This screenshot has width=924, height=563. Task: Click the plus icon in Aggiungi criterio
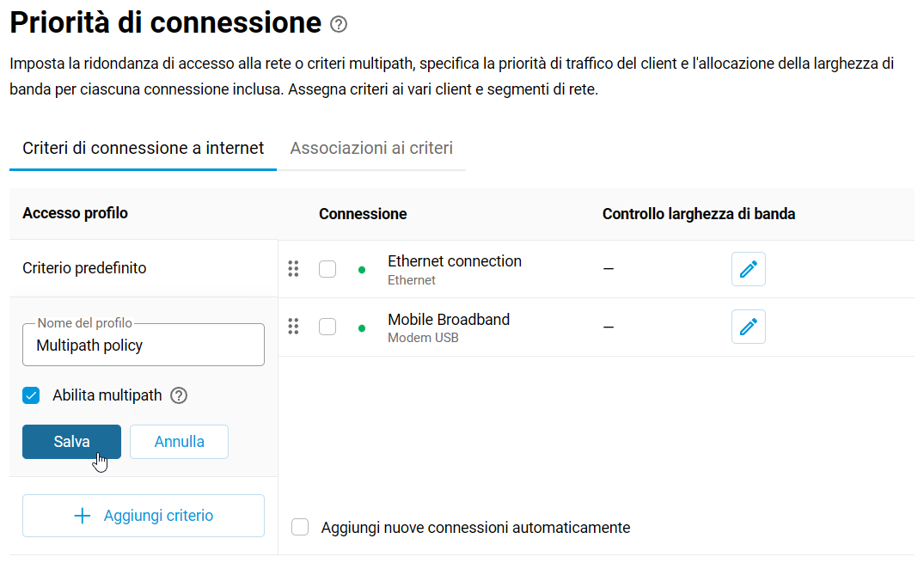(83, 516)
